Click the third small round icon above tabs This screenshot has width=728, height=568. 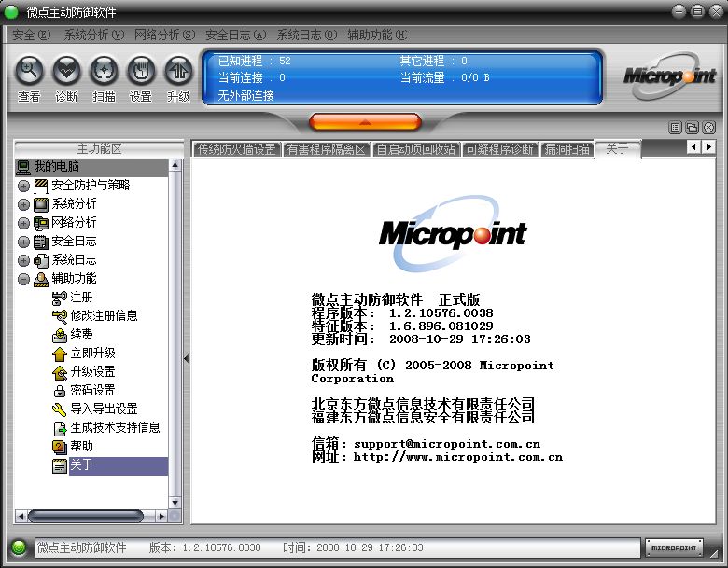click(x=709, y=127)
